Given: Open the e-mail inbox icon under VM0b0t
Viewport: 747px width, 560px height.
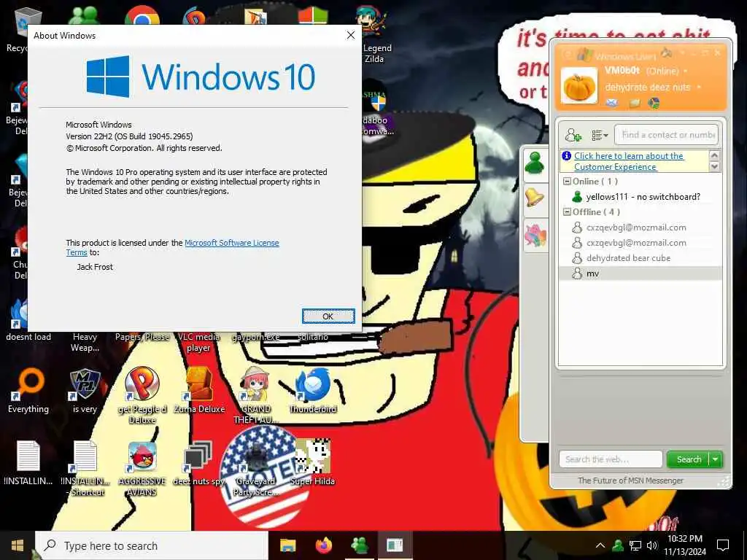Looking at the screenshot, I should click(x=612, y=103).
